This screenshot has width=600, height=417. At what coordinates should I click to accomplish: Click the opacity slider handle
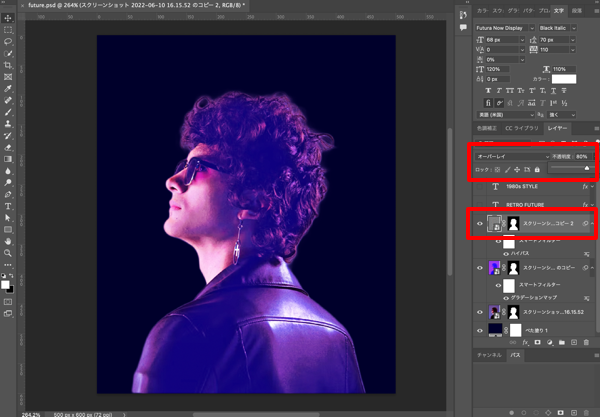[x=587, y=168]
